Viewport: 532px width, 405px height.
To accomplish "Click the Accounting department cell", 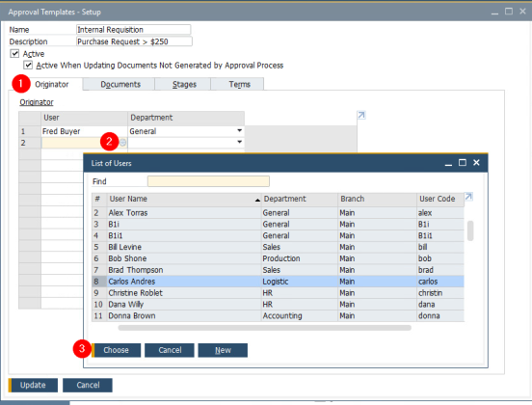I will pos(300,315).
